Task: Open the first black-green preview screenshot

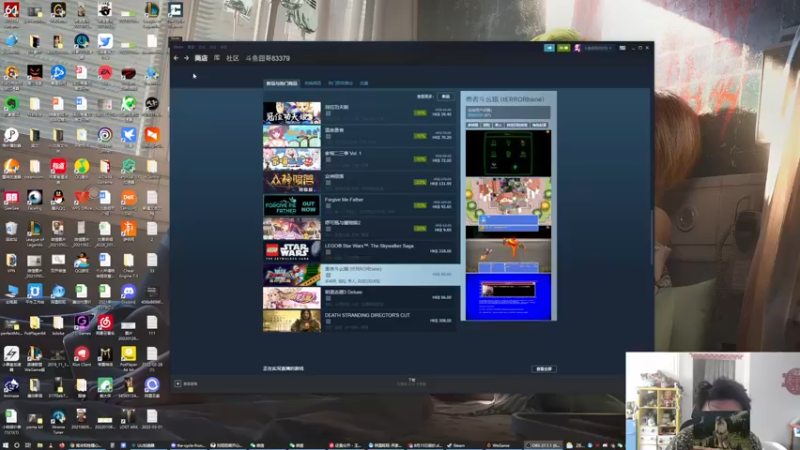Action: 508,153
